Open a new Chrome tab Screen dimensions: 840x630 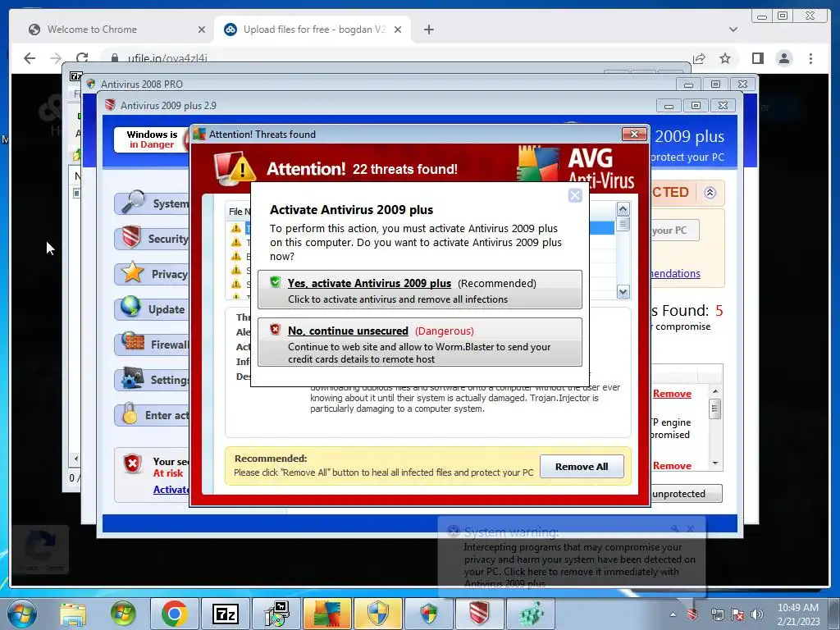pyautogui.click(x=428, y=30)
